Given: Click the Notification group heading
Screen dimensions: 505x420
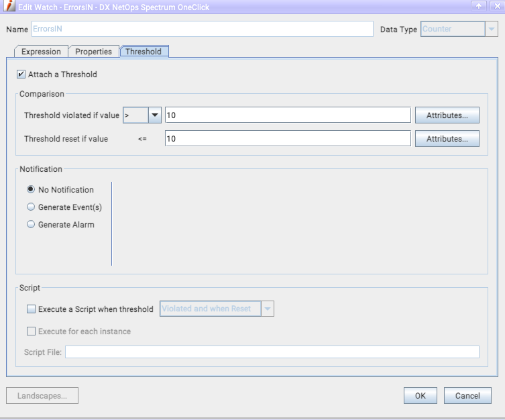Looking at the screenshot, I should click(41, 169).
